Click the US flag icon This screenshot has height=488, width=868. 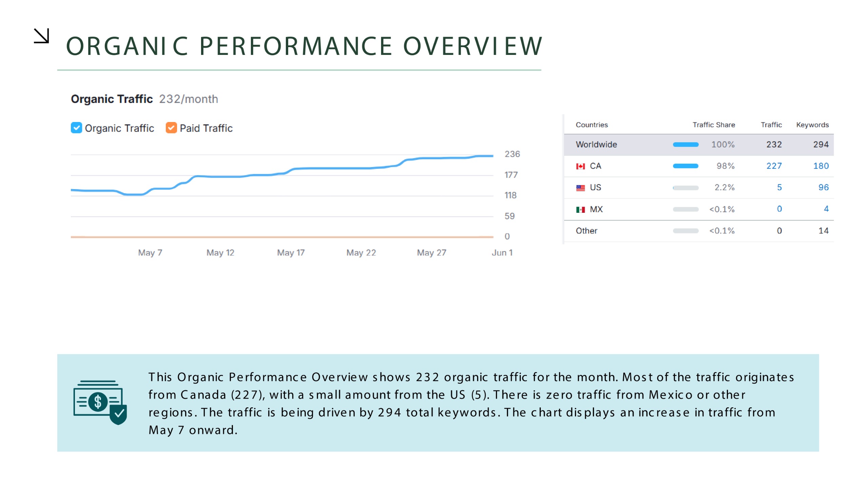click(580, 188)
